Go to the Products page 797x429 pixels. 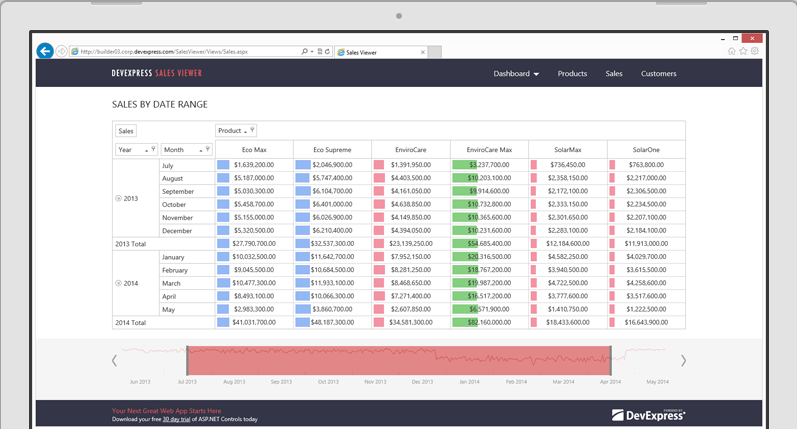pos(572,74)
